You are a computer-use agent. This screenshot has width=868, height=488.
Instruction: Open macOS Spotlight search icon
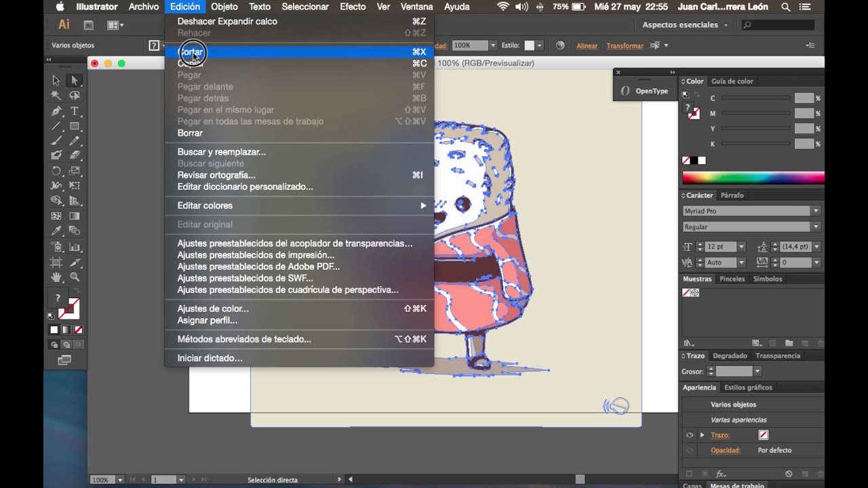[x=786, y=7]
